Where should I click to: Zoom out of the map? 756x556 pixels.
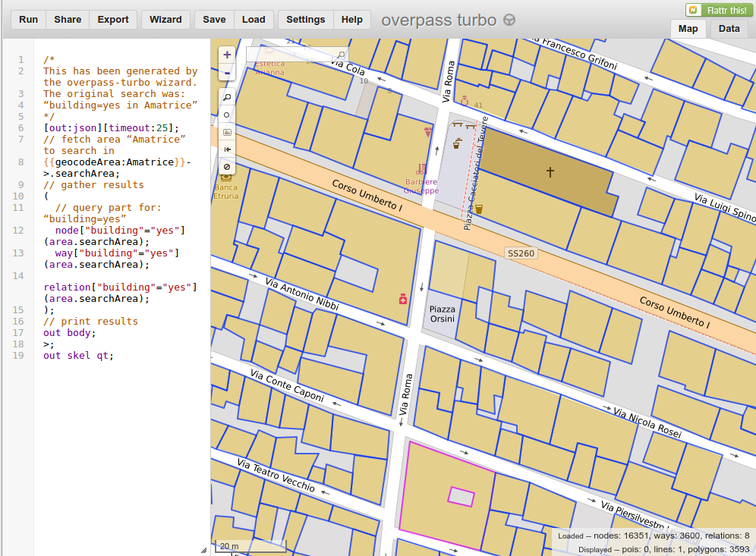pyautogui.click(x=227, y=74)
